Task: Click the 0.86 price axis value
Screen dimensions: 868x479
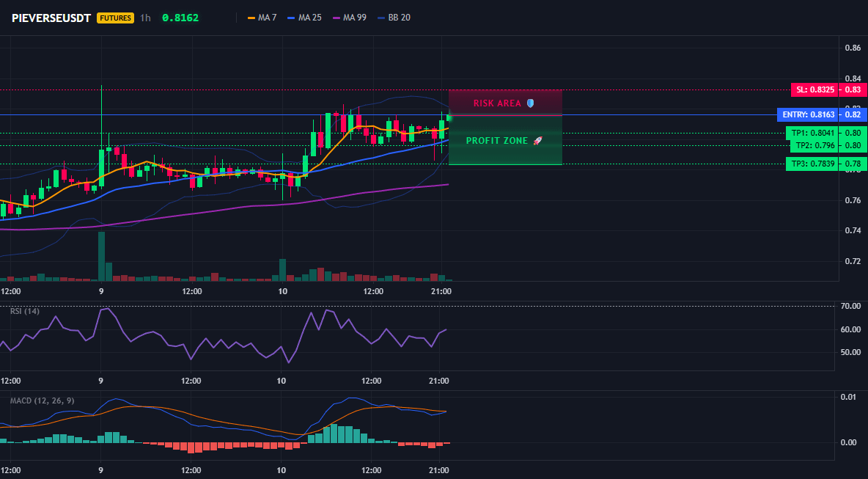Action: coord(853,48)
